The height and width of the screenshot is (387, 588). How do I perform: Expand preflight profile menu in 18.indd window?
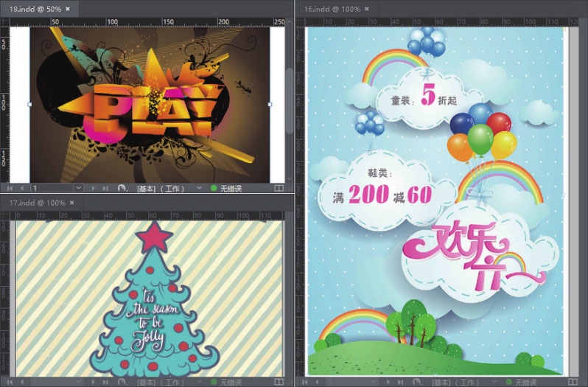coord(199,189)
